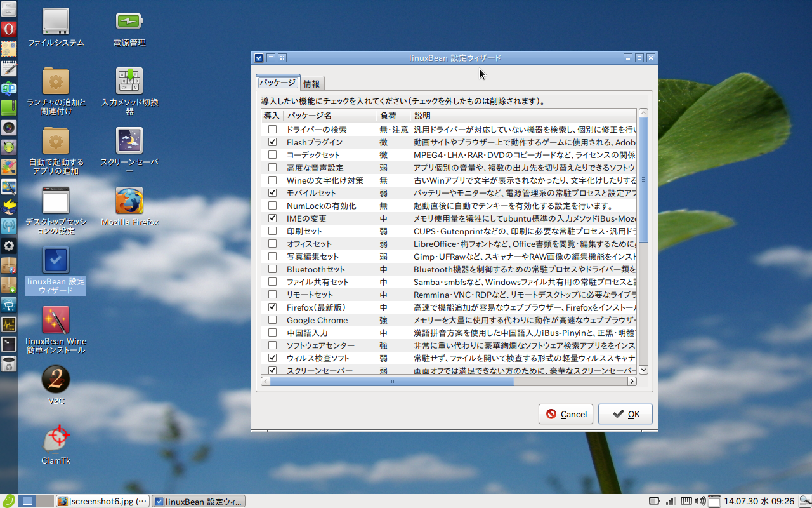The width and height of the screenshot is (812, 508).
Task: Click the Cancel button
Action: click(x=566, y=414)
